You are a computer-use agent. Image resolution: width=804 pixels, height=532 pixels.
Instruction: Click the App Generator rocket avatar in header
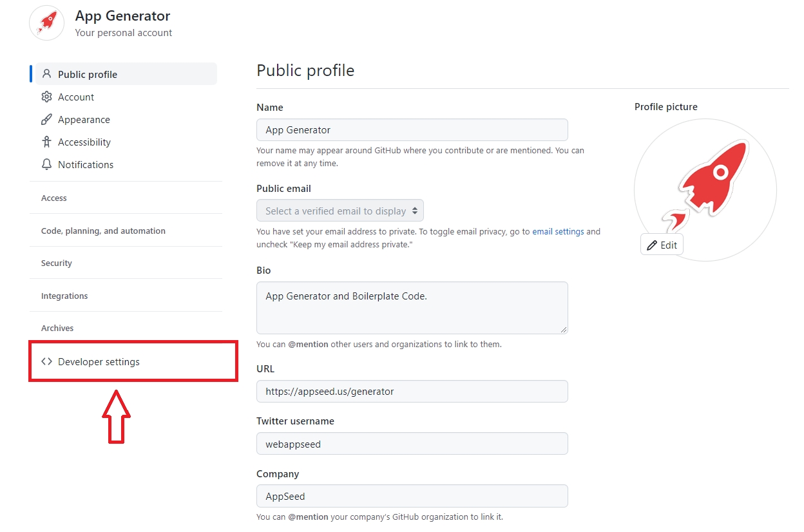click(47, 23)
